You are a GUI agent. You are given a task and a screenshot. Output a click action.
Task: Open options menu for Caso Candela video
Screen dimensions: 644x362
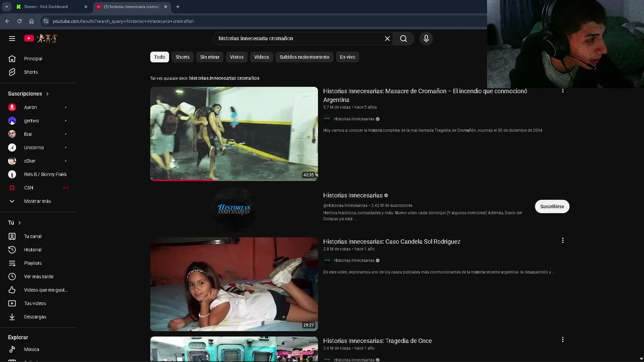click(x=562, y=240)
